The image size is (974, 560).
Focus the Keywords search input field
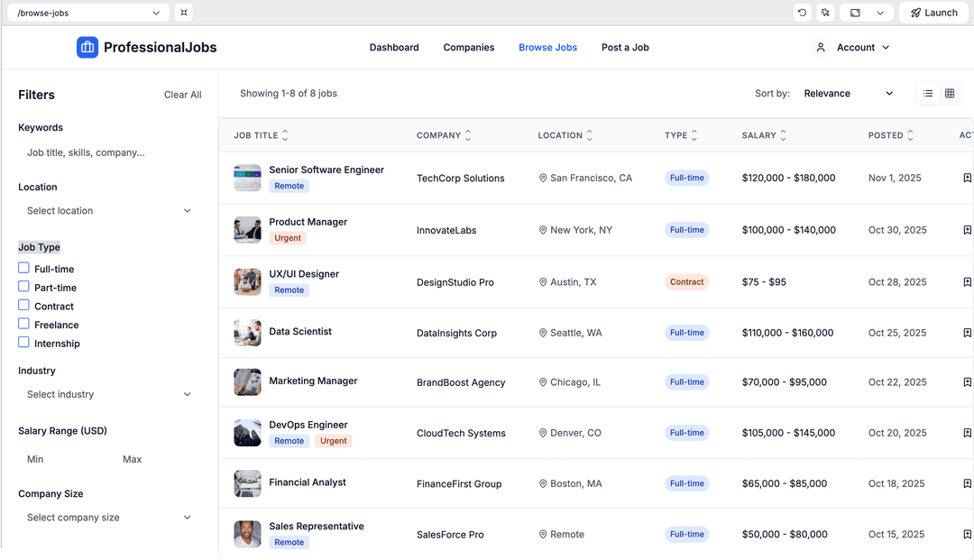(x=108, y=153)
